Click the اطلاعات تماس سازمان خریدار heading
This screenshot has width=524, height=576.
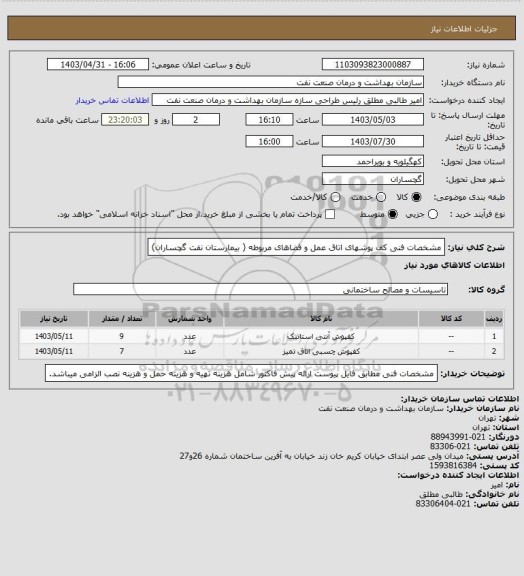[460, 399]
